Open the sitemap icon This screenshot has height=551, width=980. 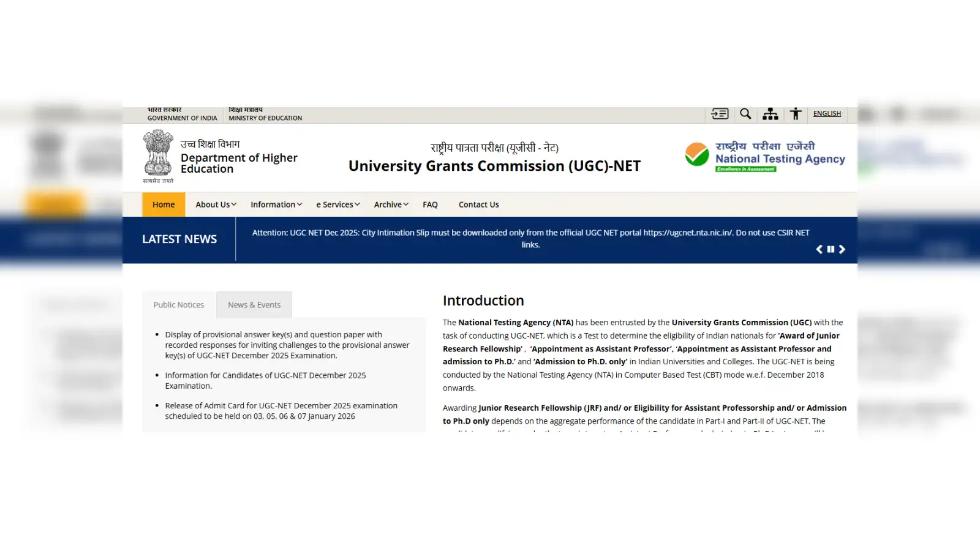771,114
